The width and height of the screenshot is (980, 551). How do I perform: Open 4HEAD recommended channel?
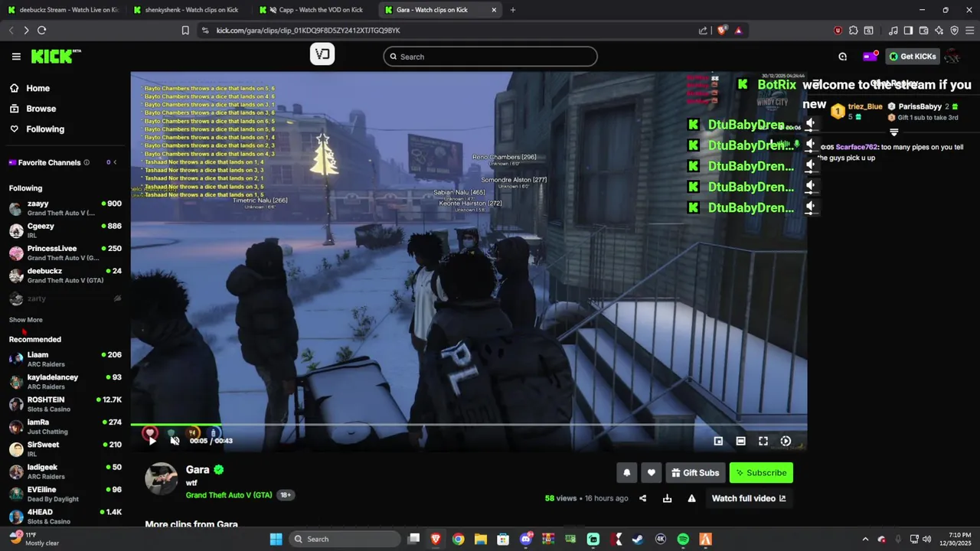tap(65, 516)
